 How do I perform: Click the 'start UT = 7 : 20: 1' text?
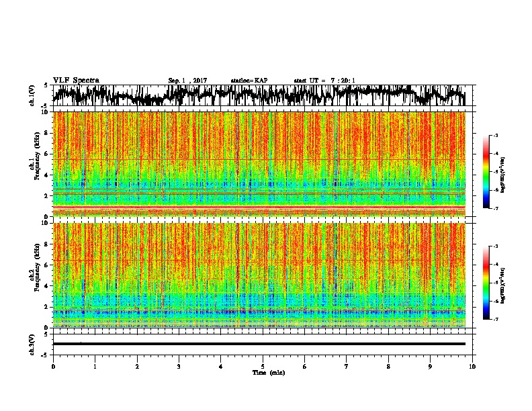coord(324,81)
